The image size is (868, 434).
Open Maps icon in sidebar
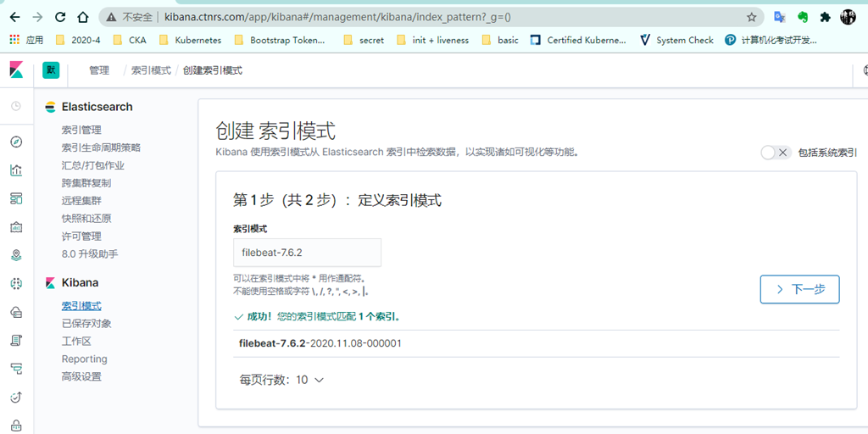[17, 254]
